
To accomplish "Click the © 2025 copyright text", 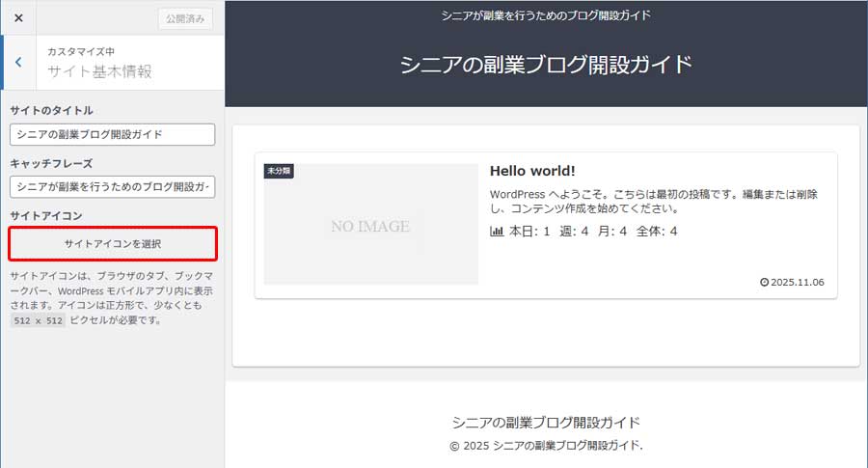I will tap(546, 445).
